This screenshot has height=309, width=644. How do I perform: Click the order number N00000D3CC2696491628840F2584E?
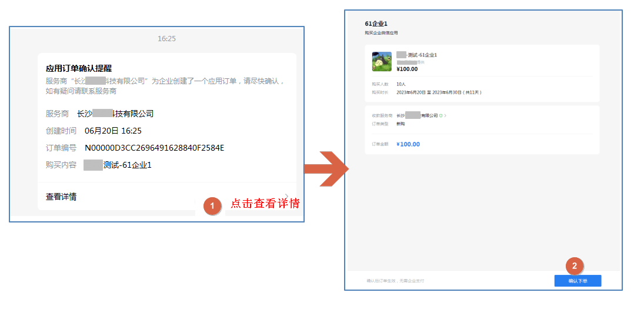point(154,148)
